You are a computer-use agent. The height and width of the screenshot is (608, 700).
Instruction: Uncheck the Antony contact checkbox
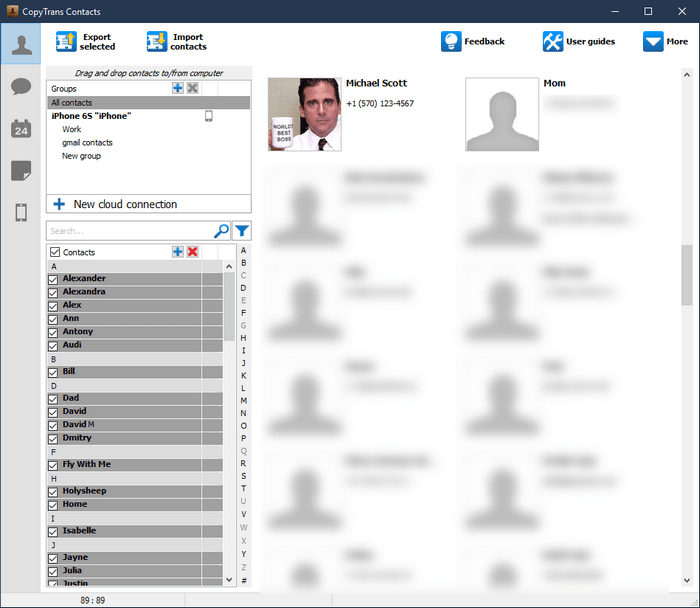(53, 333)
